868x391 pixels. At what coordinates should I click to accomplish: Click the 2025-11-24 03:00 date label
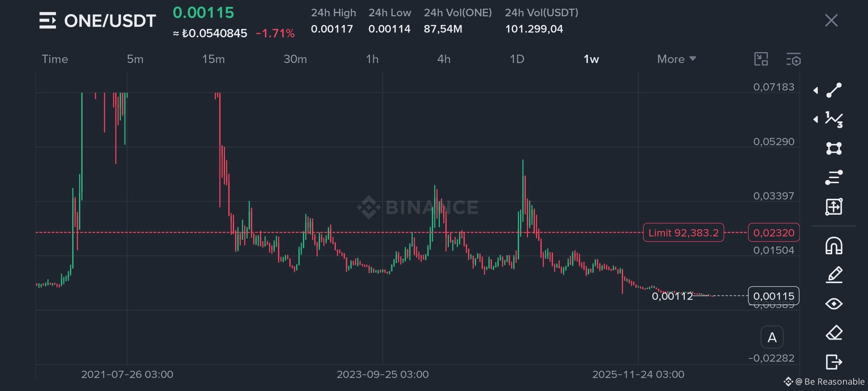pos(638,374)
